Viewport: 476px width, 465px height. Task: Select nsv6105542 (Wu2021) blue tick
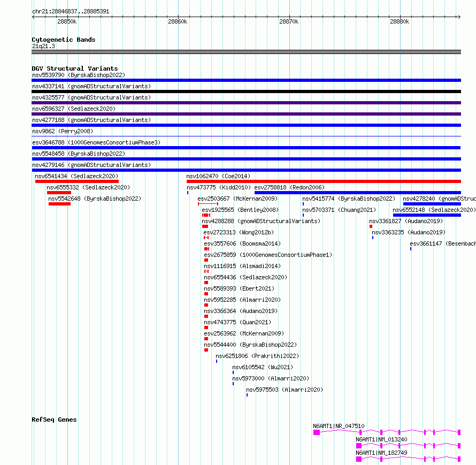pyautogui.click(x=233, y=372)
